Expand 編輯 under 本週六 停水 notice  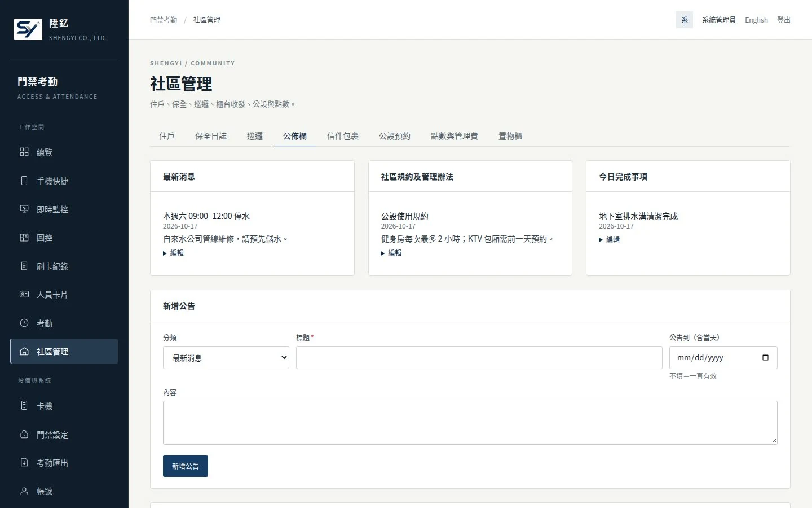coord(174,253)
